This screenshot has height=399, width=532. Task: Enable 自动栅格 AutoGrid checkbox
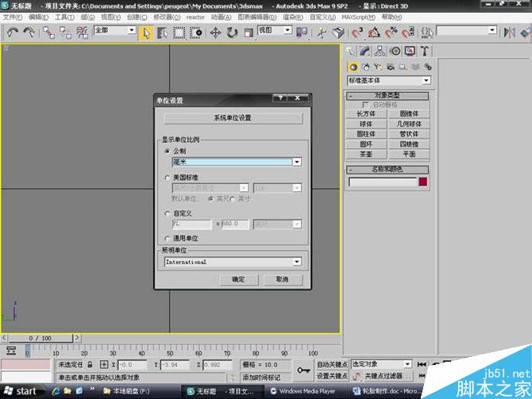365,105
